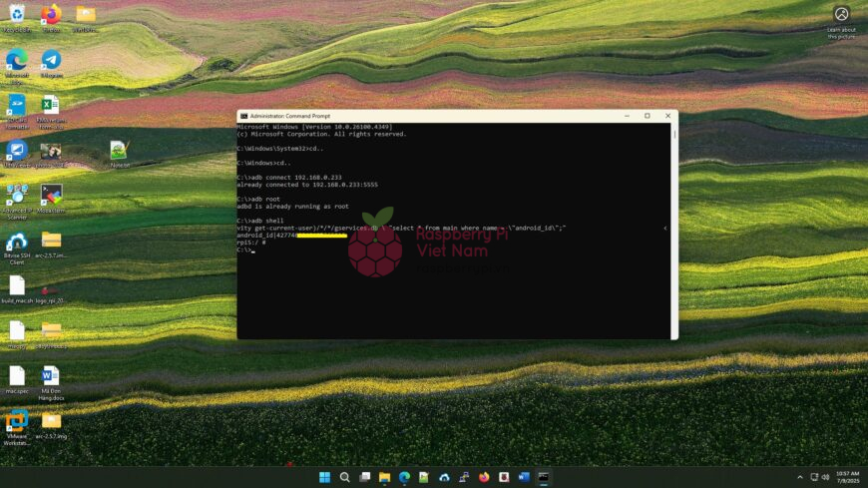868x488 pixels.
Task: Open Word from the taskbar
Action: [523, 478]
